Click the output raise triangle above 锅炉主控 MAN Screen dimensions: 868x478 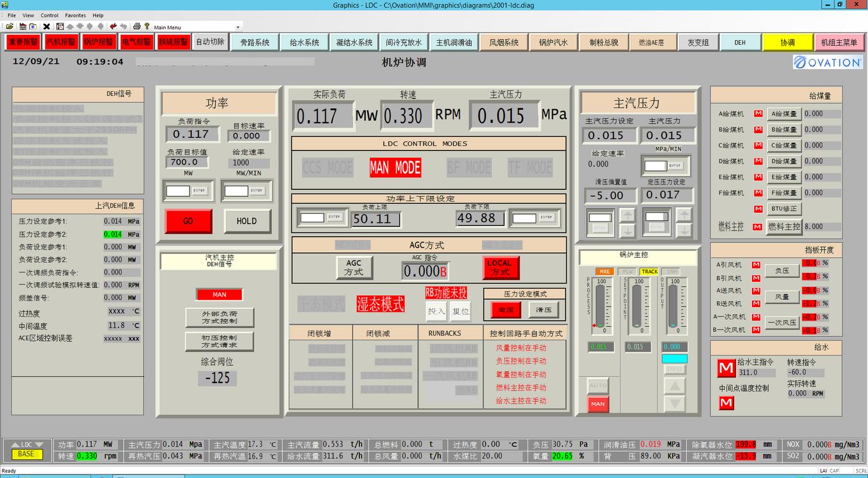674,385
